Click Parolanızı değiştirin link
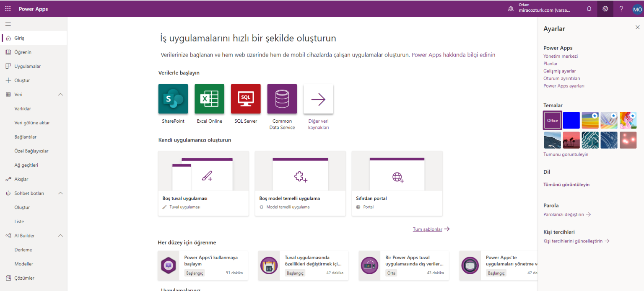This screenshot has width=644, height=291. (x=567, y=214)
